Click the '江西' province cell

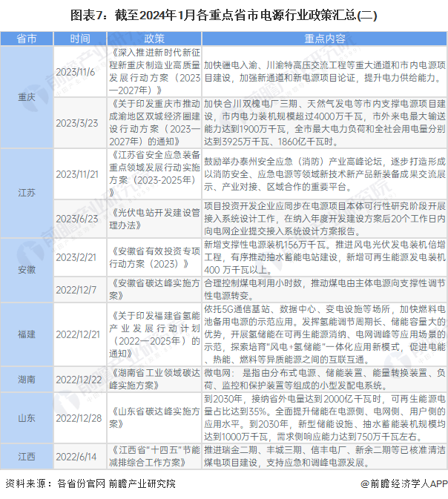[x=27, y=456]
